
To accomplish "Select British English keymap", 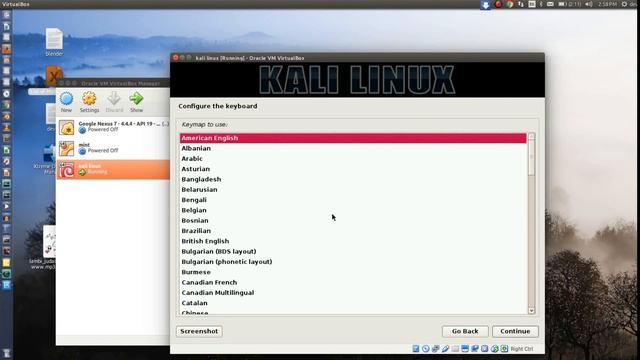I will pos(353,241).
